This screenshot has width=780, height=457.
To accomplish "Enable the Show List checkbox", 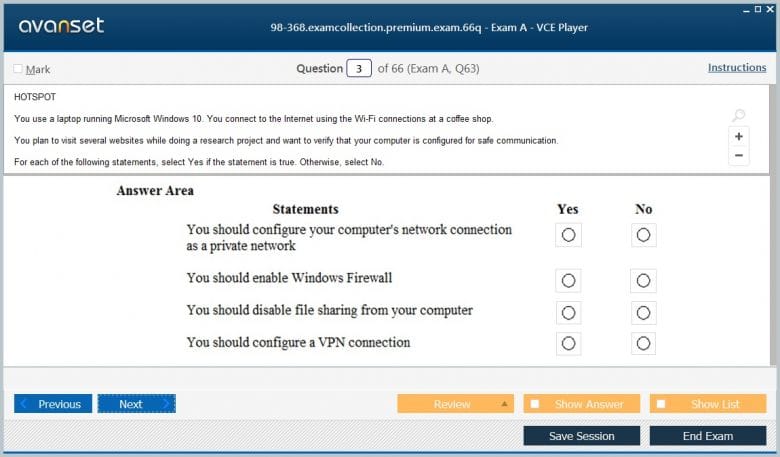I will (661, 404).
